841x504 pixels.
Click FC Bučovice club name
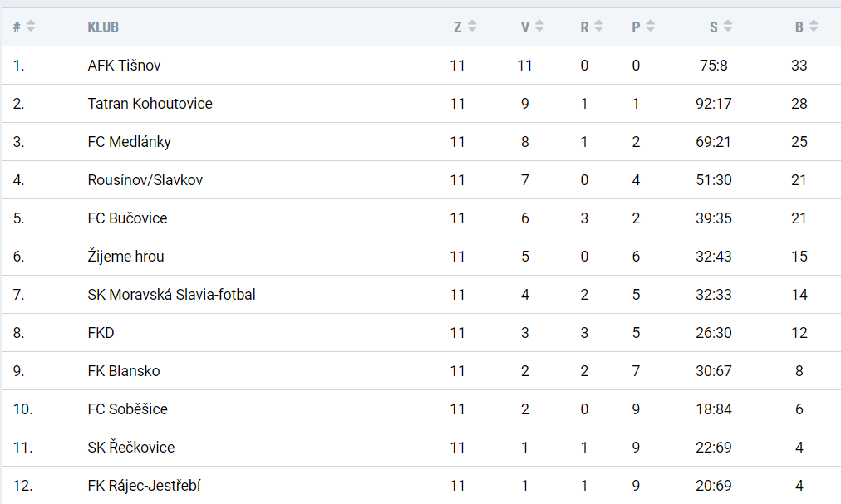(128, 218)
